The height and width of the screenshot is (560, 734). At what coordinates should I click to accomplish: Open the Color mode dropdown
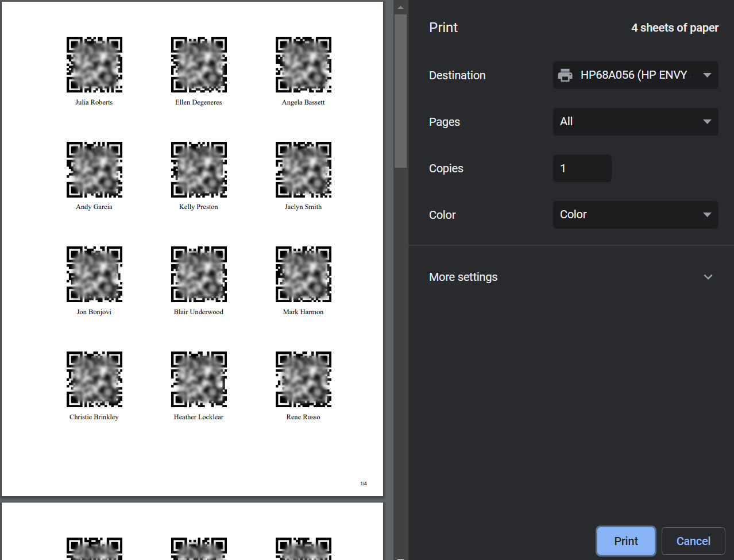point(635,215)
